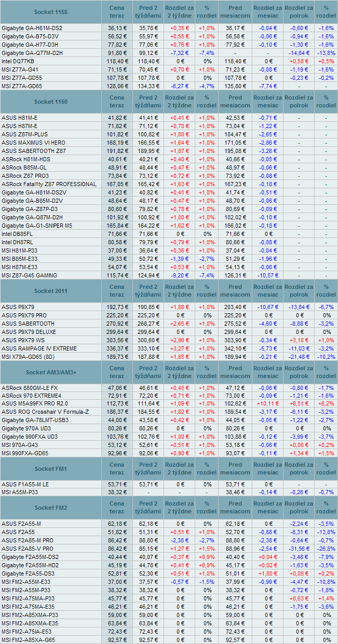Image resolution: width=338 pixels, height=644 pixels.
Task: Click current price 36,13 € of GA-H61M-DS2
Action: (117, 27)
